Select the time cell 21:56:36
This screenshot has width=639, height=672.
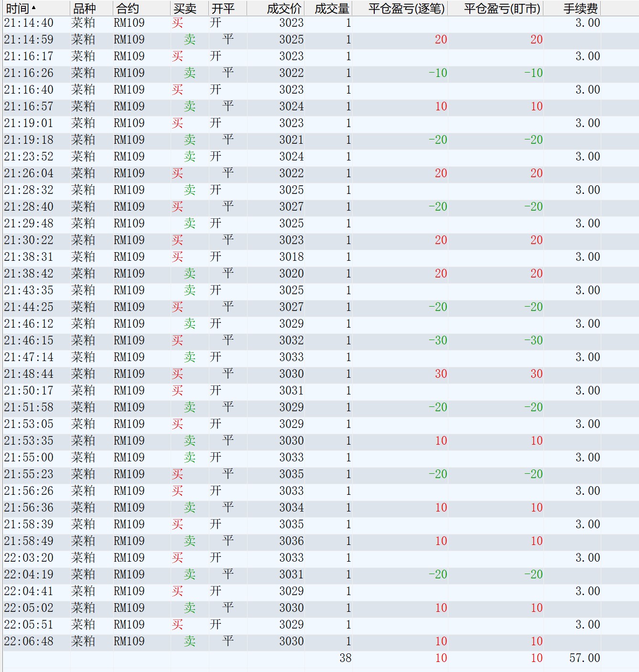pos(29,508)
